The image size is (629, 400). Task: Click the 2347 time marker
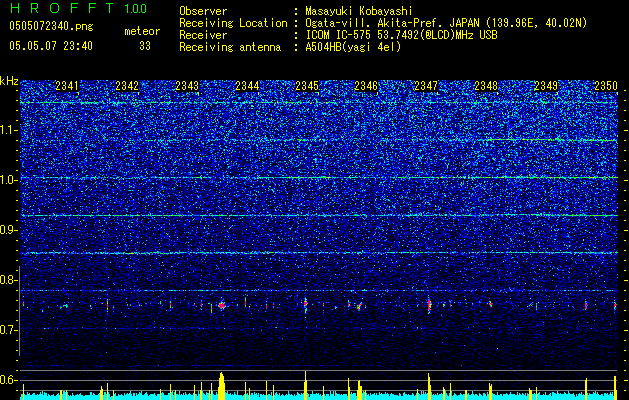coord(426,86)
